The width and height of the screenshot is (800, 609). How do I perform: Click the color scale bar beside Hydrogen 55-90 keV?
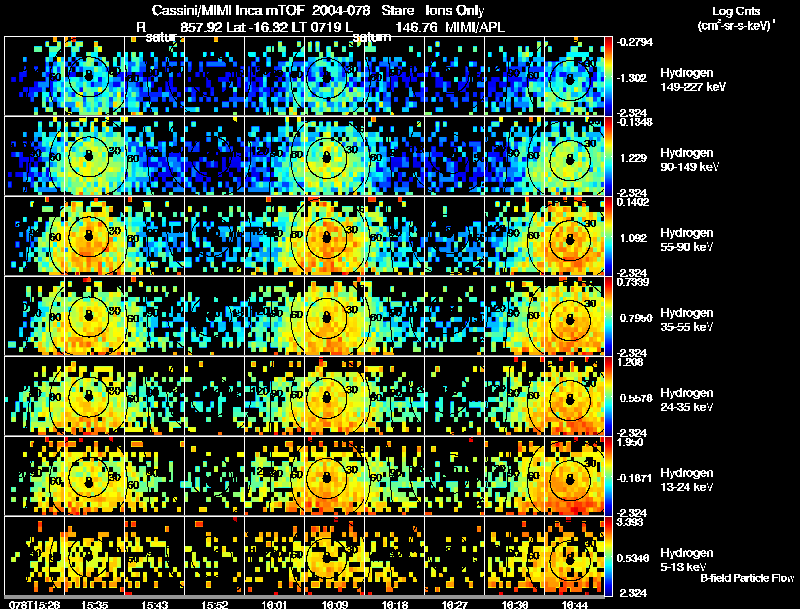click(x=608, y=236)
